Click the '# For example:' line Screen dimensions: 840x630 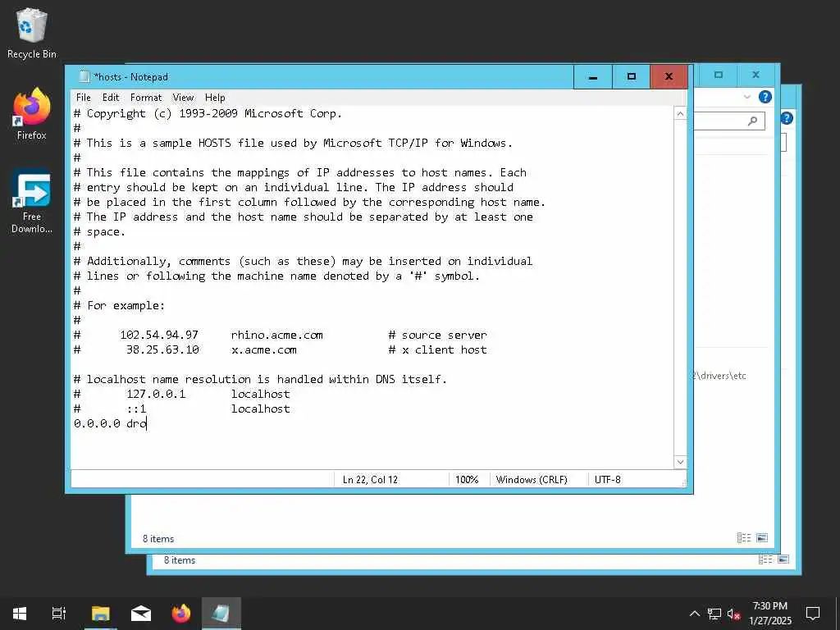point(119,306)
